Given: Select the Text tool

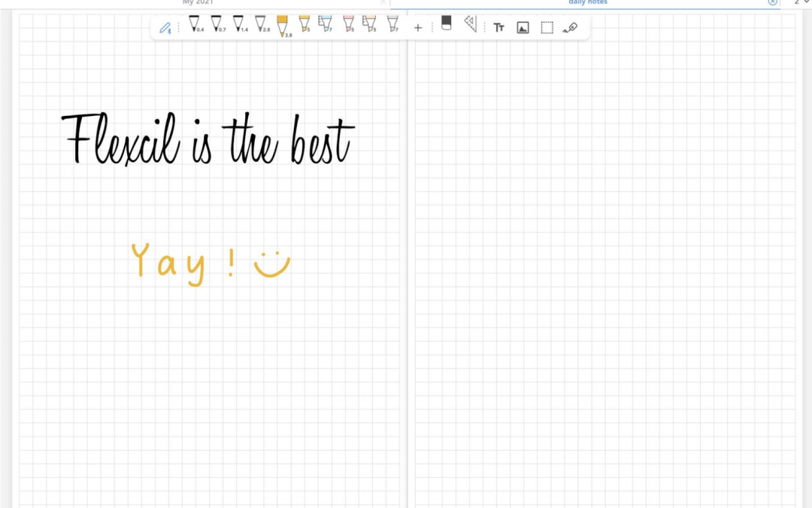Looking at the screenshot, I should tap(498, 28).
